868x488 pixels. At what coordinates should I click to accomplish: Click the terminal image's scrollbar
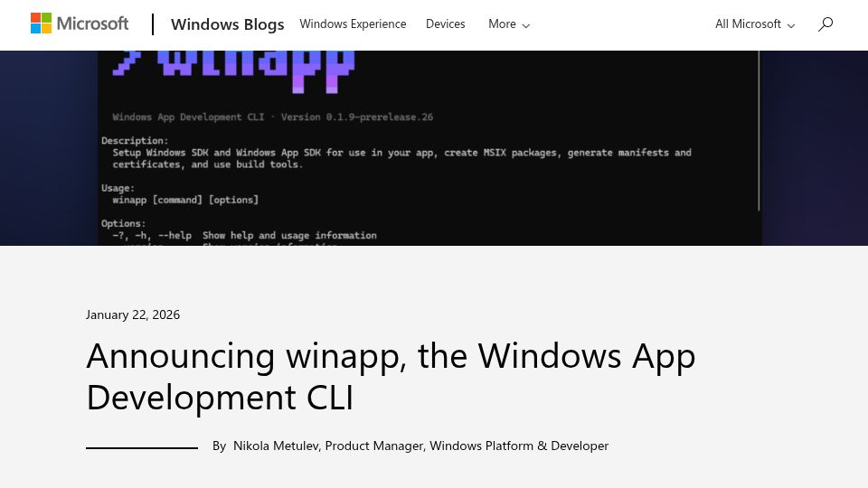pyautogui.click(x=759, y=130)
